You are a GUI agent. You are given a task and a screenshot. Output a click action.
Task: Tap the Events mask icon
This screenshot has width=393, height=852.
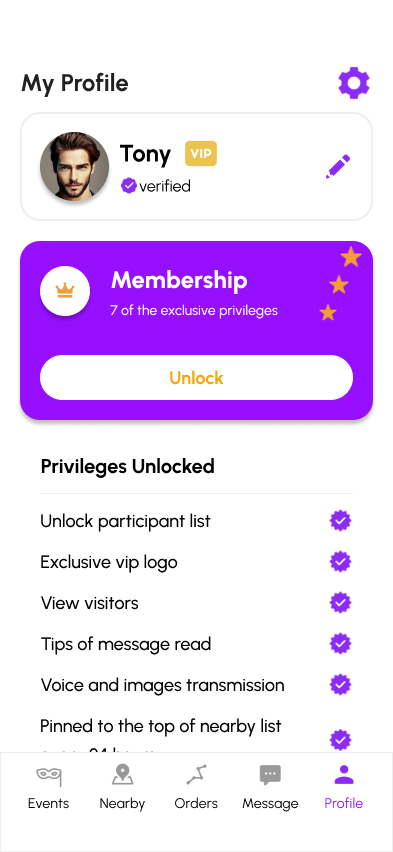pyautogui.click(x=48, y=775)
